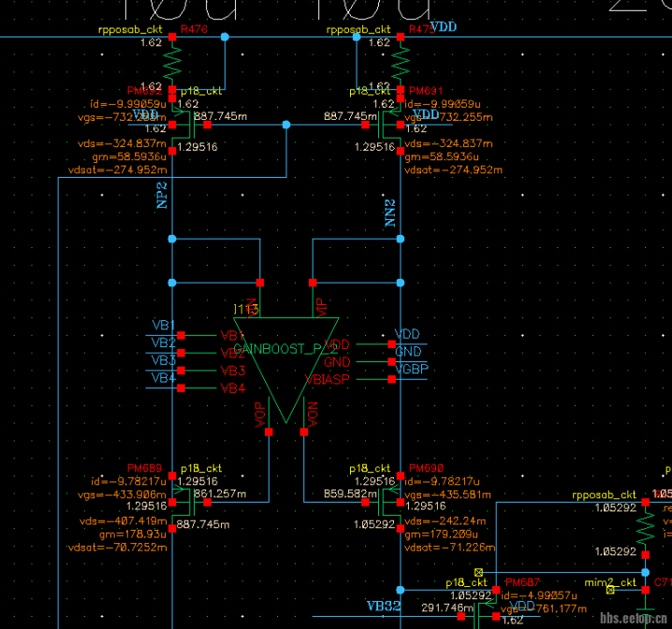Select the I113 instance name label

(245, 308)
